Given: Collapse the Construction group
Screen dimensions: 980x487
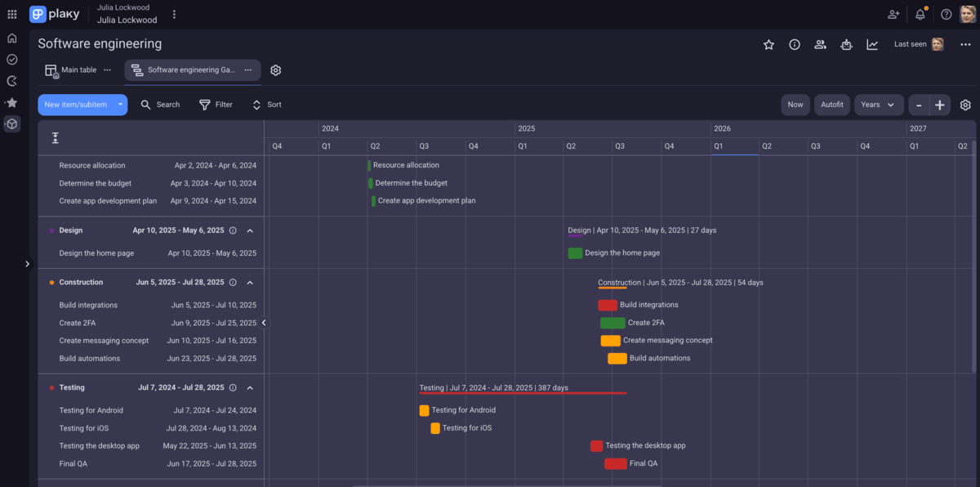Looking at the screenshot, I should click(x=250, y=282).
